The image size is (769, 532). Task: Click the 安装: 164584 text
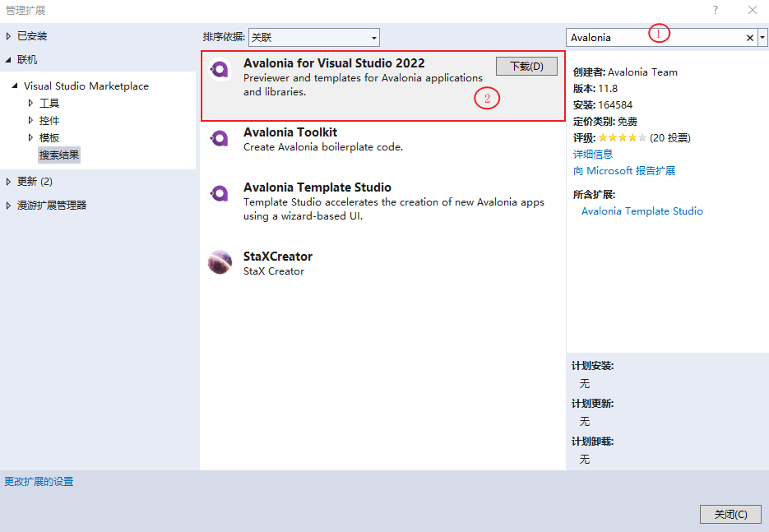(x=603, y=105)
